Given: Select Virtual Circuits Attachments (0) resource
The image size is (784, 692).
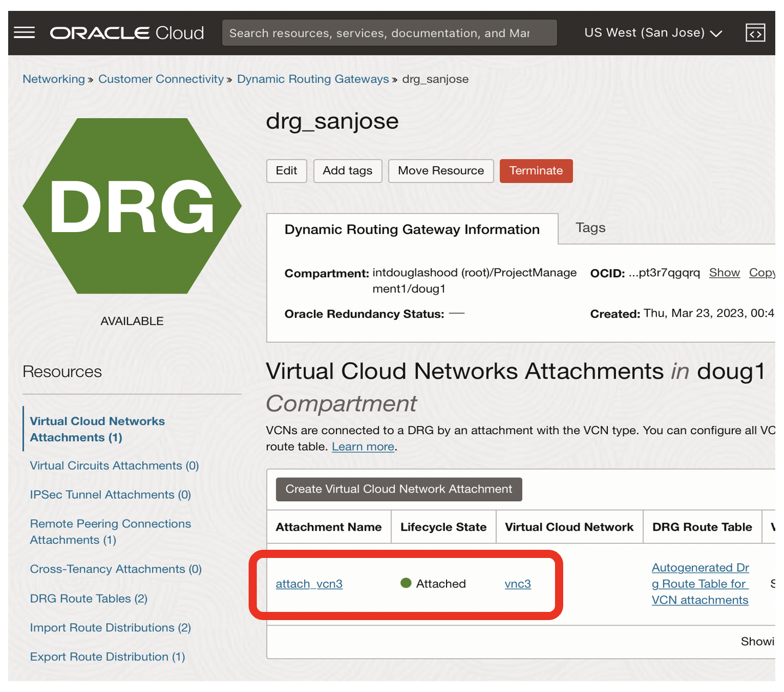Looking at the screenshot, I should coord(114,466).
